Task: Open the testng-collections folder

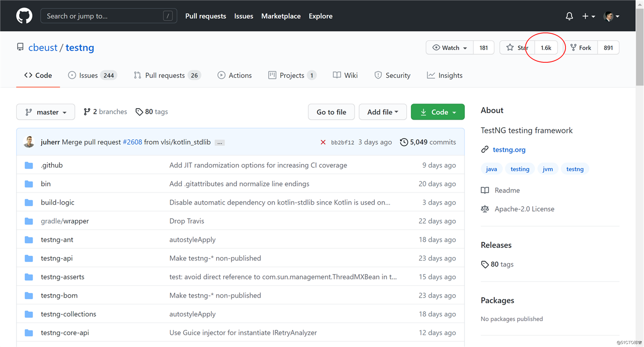Action: coord(68,314)
